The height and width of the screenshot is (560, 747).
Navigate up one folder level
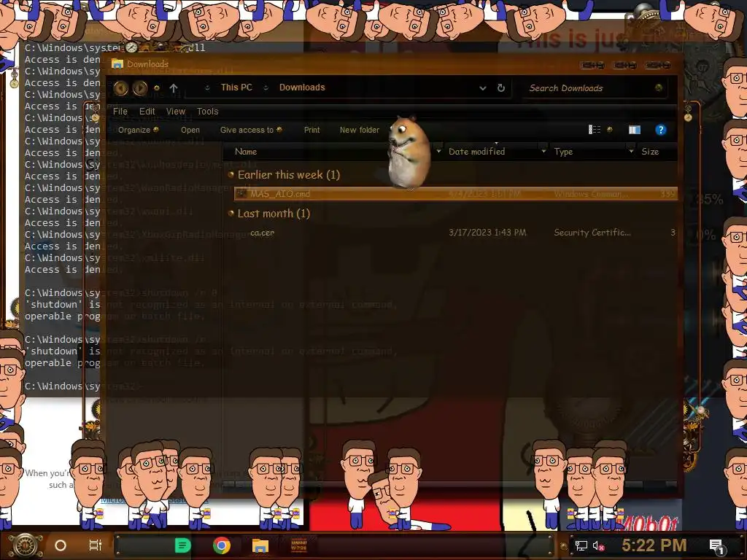(174, 88)
